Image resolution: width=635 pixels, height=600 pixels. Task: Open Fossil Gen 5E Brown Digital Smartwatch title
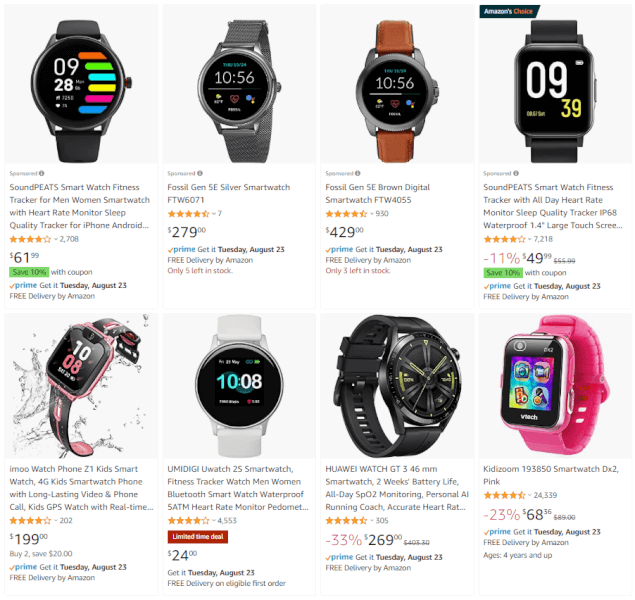pyautogui.click(x=377, y=194)
